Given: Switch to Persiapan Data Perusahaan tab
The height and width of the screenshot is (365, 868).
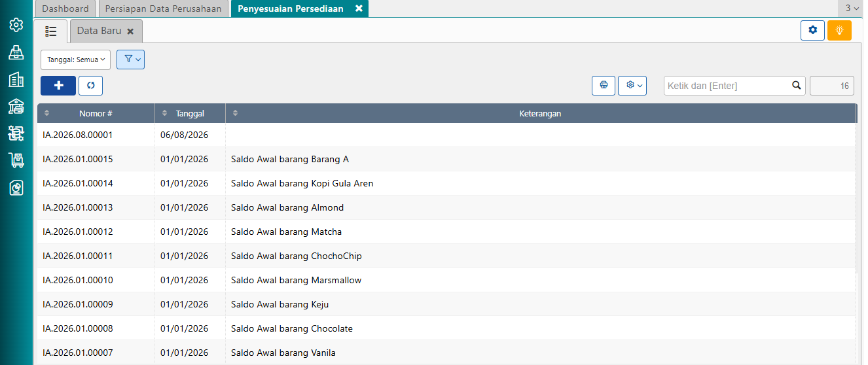Looking at the screenshot, I should point(164,9).
